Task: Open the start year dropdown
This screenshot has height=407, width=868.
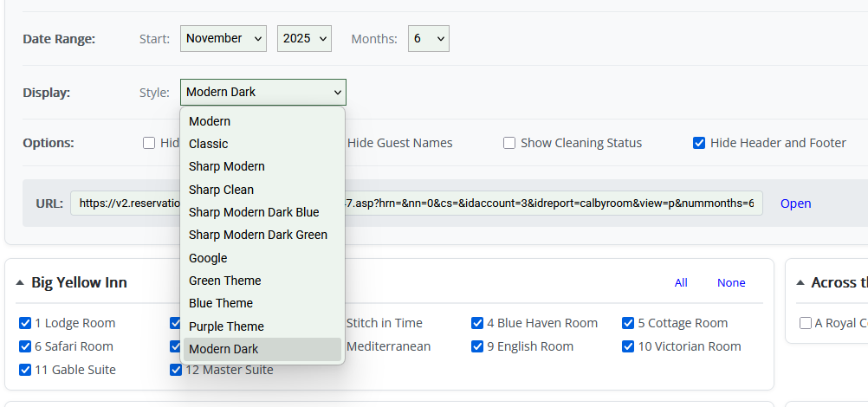Action: point(304,38)
